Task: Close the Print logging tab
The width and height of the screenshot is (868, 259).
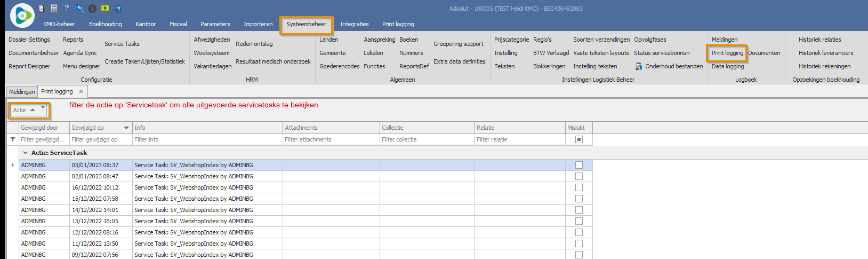Action: tap(81, 91)
